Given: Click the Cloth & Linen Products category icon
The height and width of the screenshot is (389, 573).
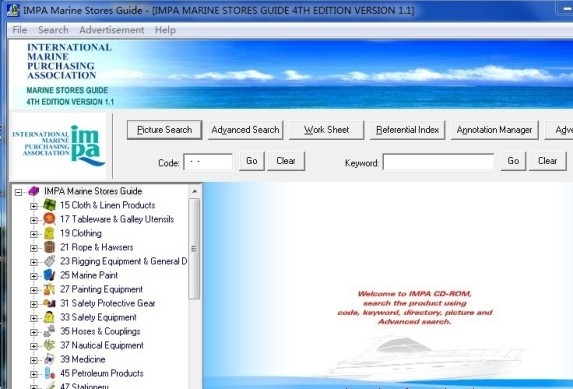Looking at the screenshot, I should pos(49,205).
